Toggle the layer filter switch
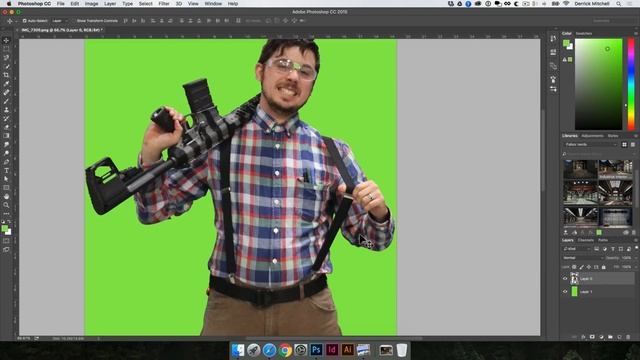640x360 pixels. click(636, 249)
